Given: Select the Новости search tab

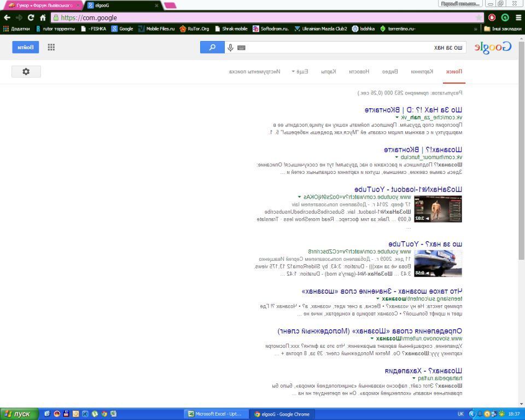Looking at the screenshot, I should pyautogui.click(x=359, y=72).
